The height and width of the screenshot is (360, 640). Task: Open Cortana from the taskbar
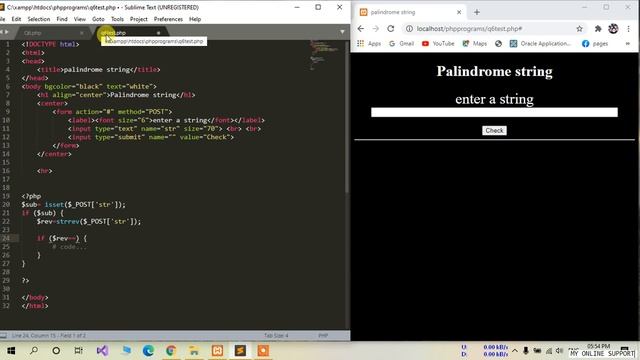56,351
